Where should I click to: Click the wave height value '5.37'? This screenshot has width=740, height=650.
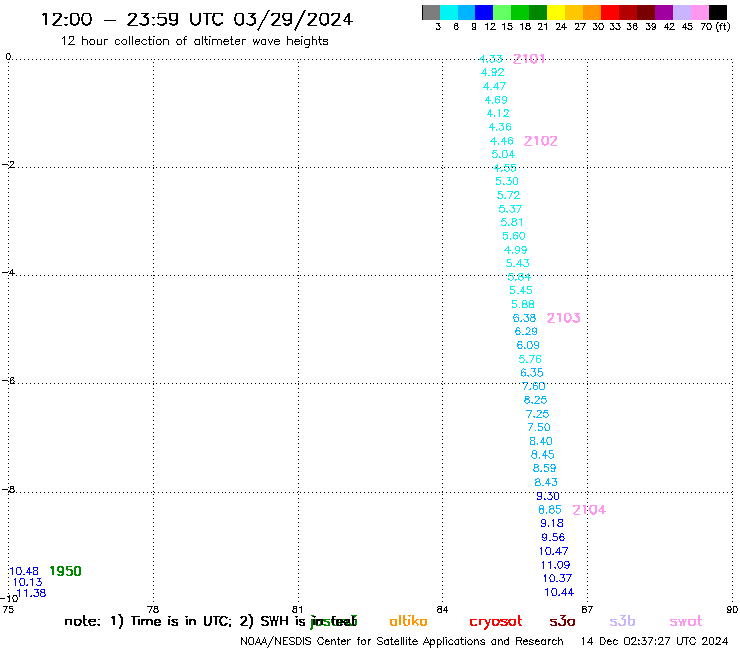click(x=510, y=209)
